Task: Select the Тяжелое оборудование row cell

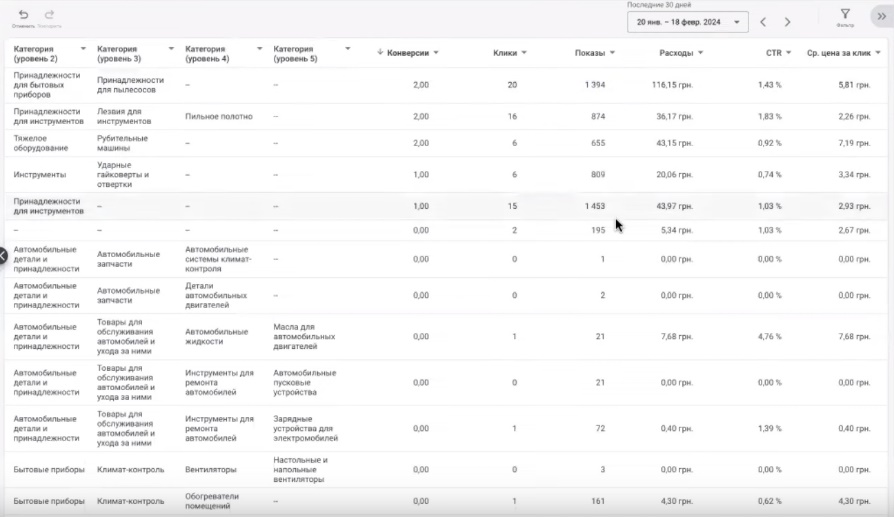Action: [41, 143]
